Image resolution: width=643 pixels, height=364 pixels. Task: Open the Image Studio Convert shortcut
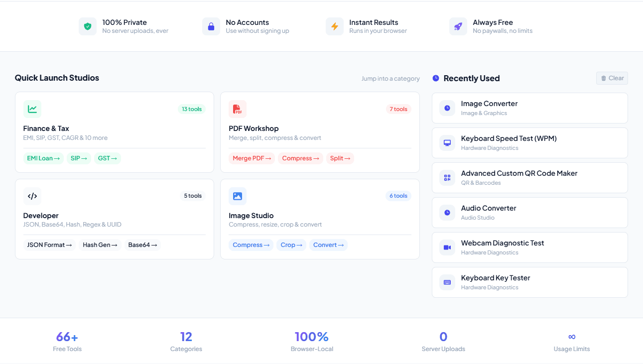[328, 245]
